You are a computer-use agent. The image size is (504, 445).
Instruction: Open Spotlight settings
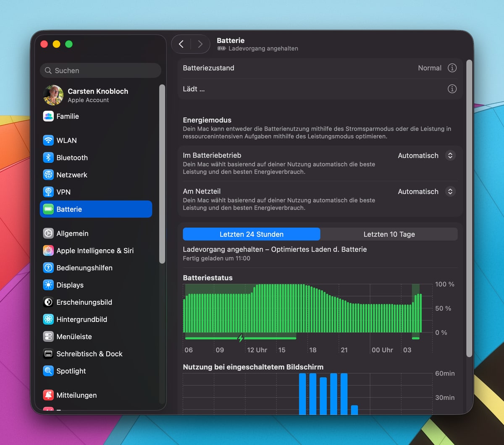point(96,371)
